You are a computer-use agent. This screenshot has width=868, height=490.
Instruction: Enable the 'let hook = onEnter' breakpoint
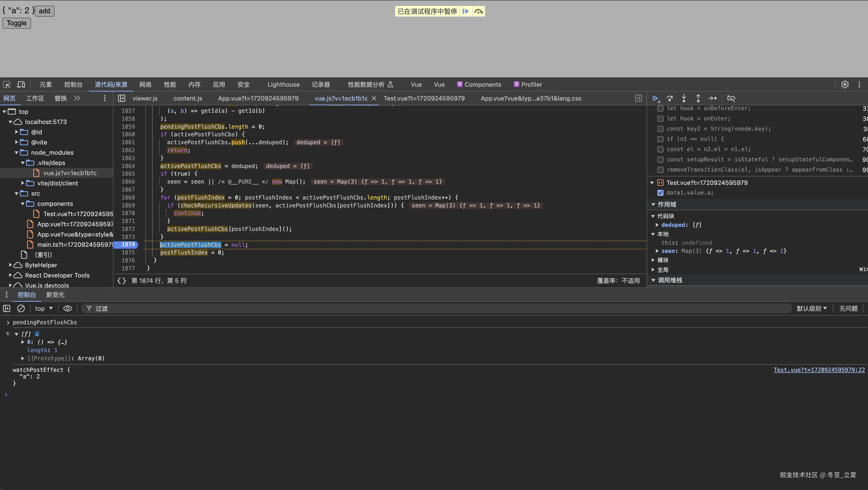coord(660,119)
